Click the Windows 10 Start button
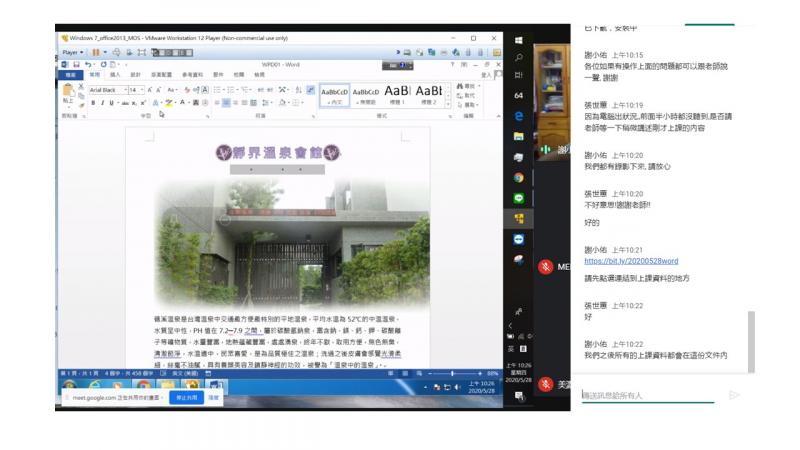The width and height of the screenshot is (800, 450). point(519,40)
